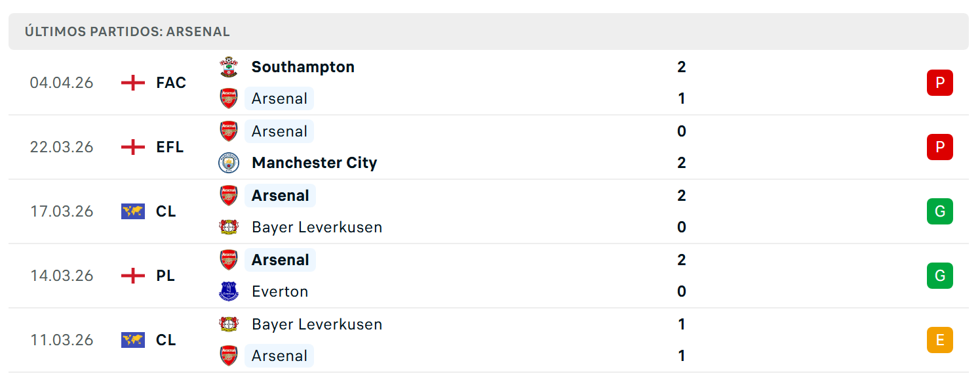The width and height of the screenshot is (980, 382).
Task: Click world map icon beside 17.03.26 CL
Action: pos(133,211)
